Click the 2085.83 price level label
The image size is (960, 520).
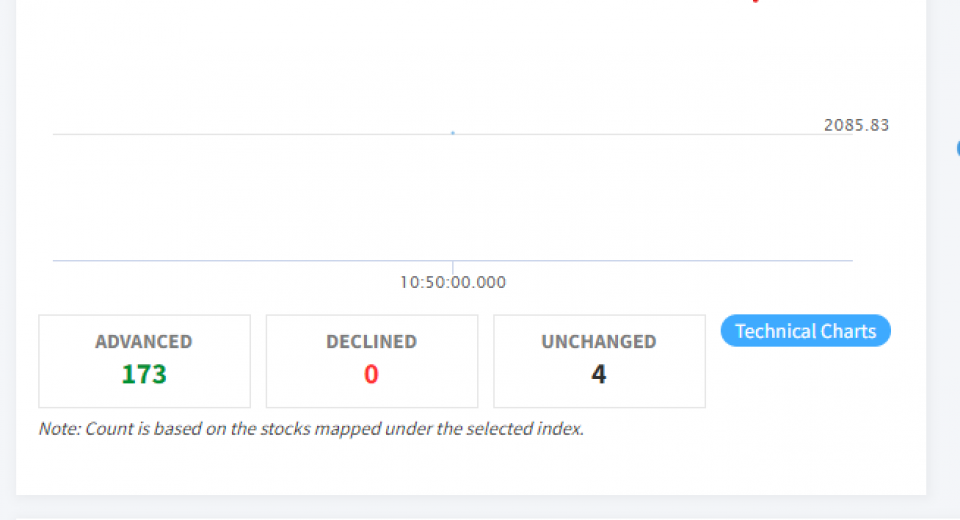point(856,125)
